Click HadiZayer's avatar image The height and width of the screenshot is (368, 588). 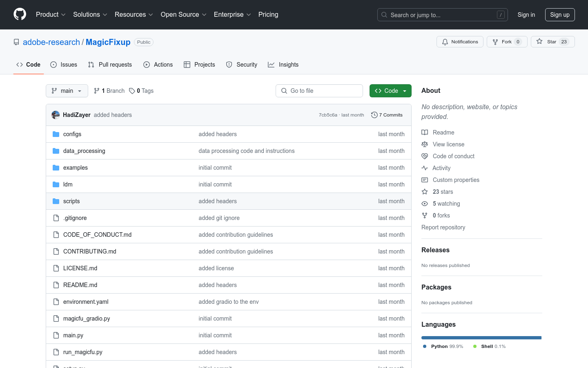click(56, 115)
